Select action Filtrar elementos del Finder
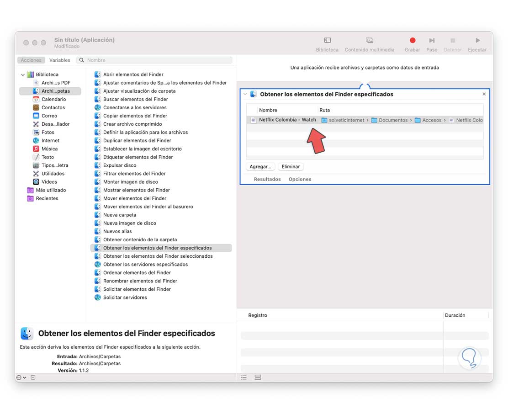The image size is (508, 420). (130, 174)
